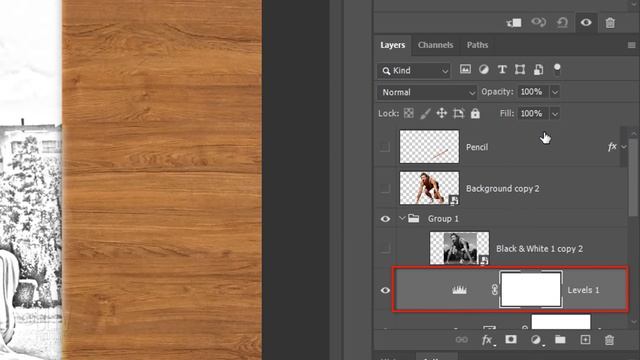The image size is (640, 360).
Task: Filter for shape layers icon
Action: point(520,69)
